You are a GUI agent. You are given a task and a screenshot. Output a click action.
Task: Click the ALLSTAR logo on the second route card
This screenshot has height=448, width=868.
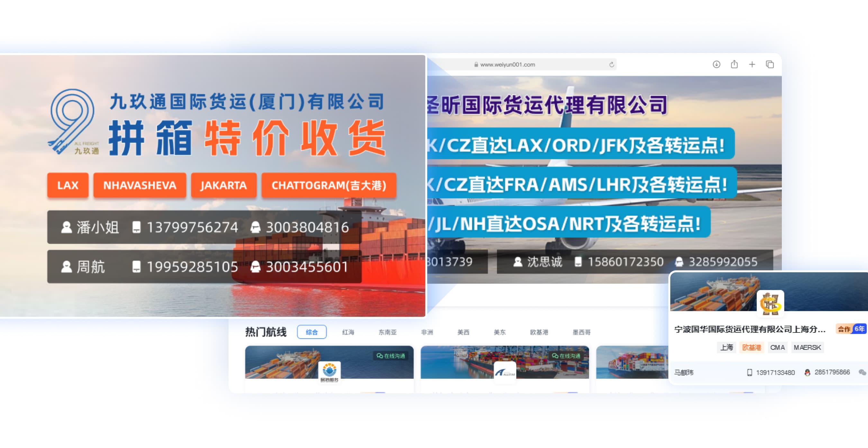pyautogui.click(x=505, y=372)
